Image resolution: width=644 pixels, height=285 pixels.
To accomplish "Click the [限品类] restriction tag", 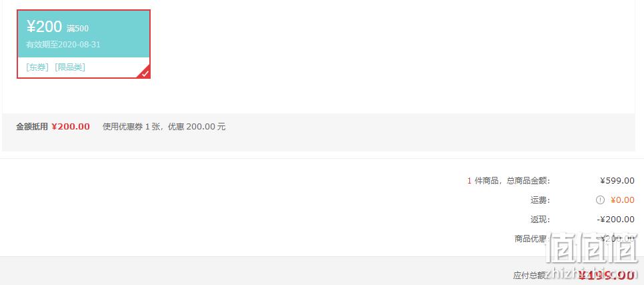I will 70,67.
